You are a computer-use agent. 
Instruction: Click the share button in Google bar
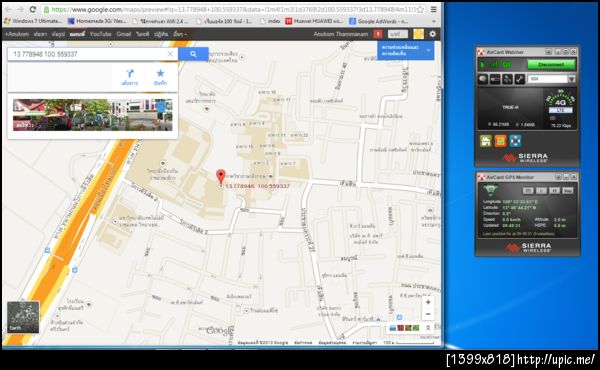(398, 34)
